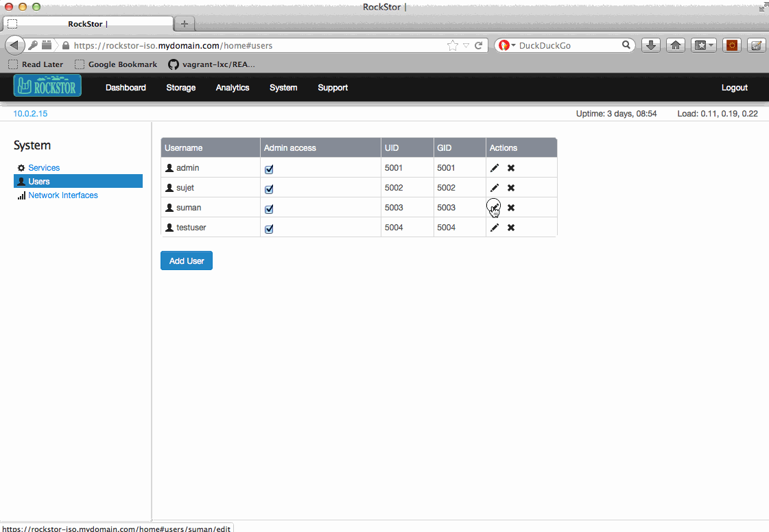Click the new tab plus button
The image size is (769, 532).
185,23
